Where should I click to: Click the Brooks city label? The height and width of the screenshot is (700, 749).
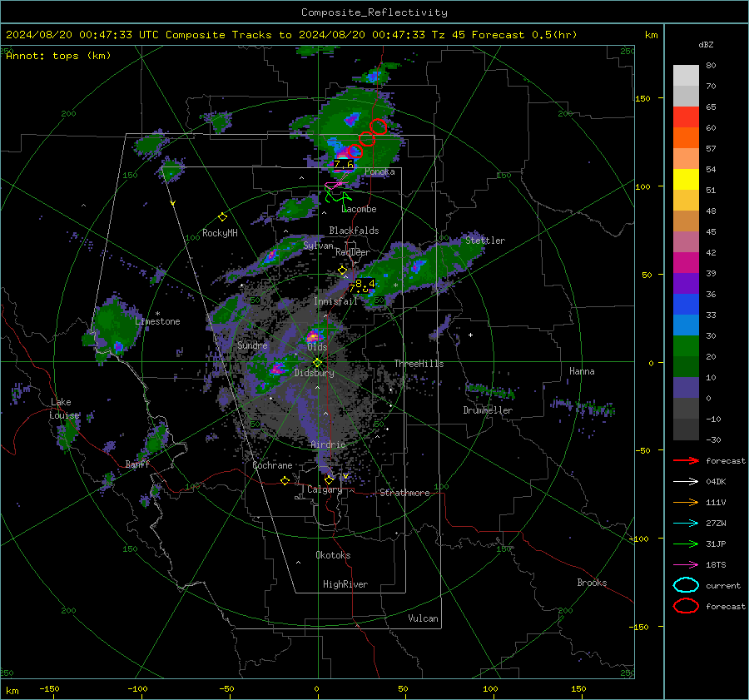592,583
